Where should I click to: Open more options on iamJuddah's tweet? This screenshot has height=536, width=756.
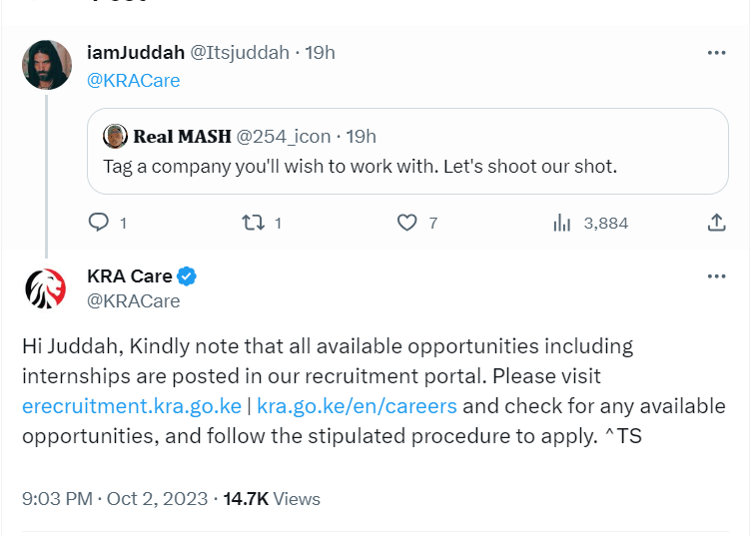[x=716, y=53]
